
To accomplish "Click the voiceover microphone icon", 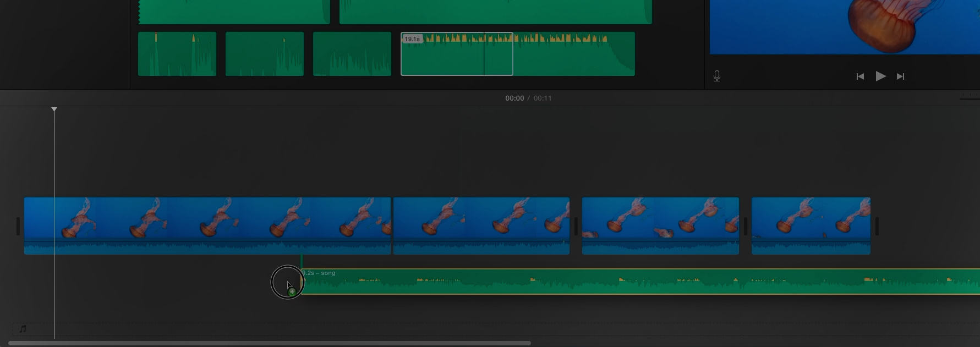I will pos(716,76).
